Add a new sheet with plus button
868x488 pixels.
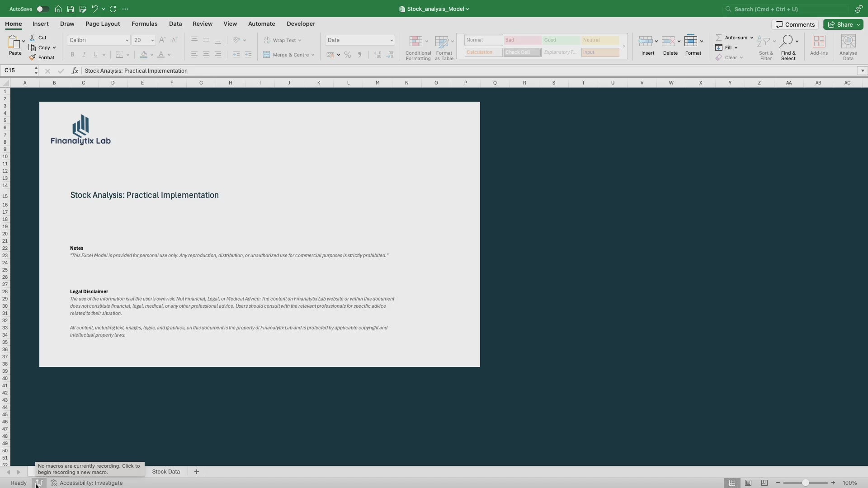197,471
